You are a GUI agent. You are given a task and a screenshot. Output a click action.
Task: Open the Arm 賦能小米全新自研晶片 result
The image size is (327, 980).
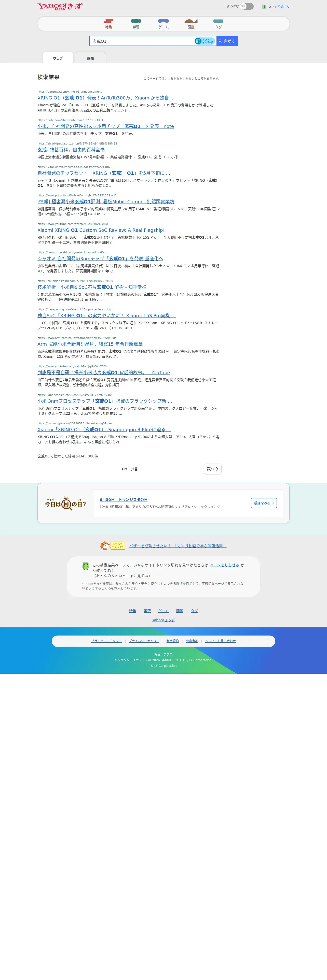pos(90,344)
